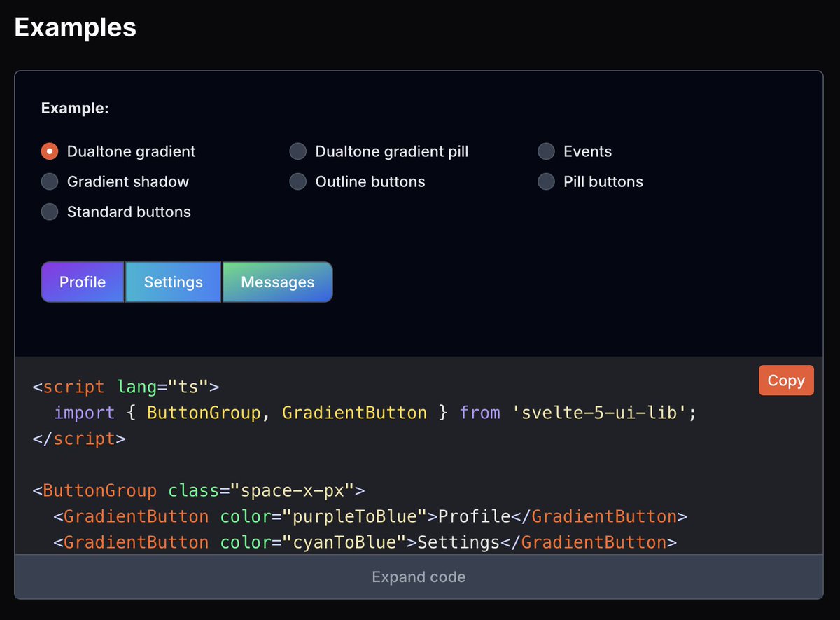Select the "Gradient shadow" radio button
This screenshot has width=840, height=620.
[49, 181]
